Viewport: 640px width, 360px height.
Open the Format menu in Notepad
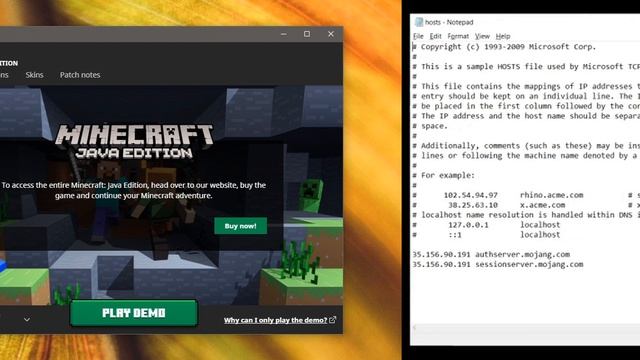(458, 36)
